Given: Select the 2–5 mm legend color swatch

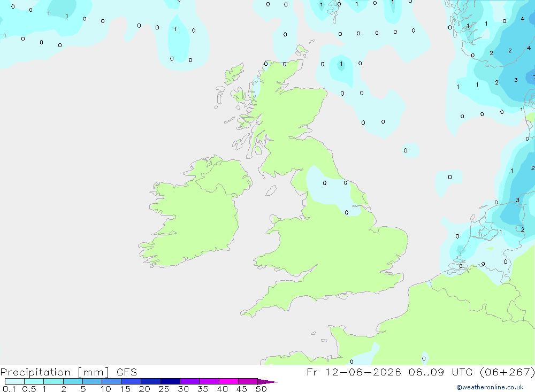Looking at the screenshot, I should (73, 381).
